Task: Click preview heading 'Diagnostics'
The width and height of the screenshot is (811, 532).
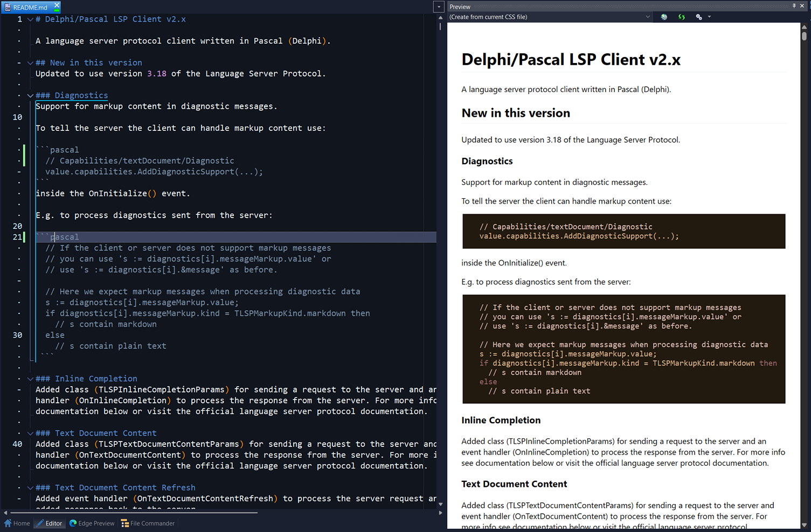Action: 487,162
